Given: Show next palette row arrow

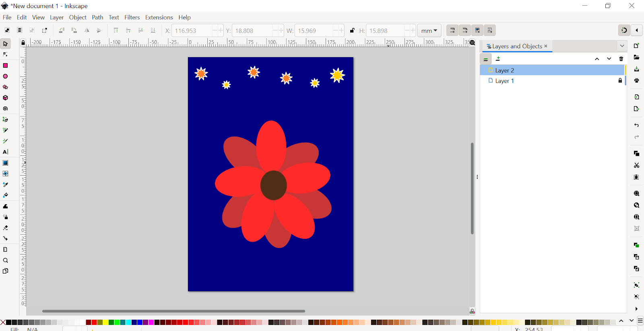Looking at the screenshot, I should click(631, 321).
